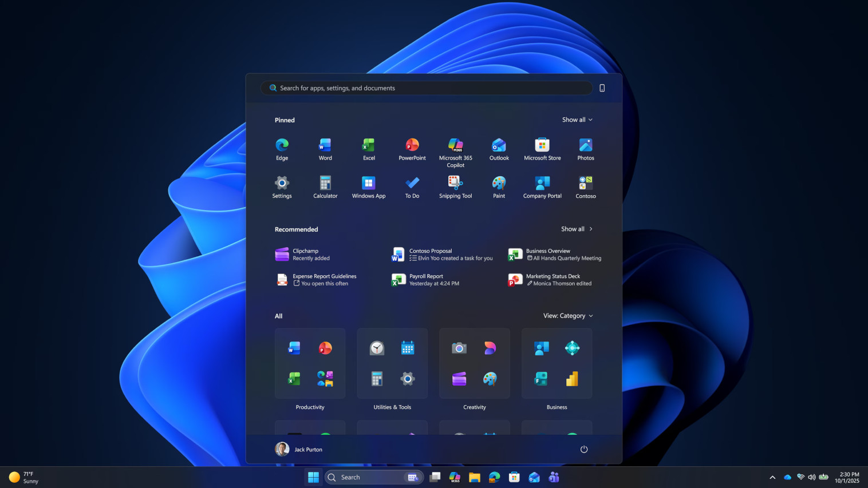Open the gear icon in Utilities & Tools
Screen dimensions: 868x488
pos(408,379)
